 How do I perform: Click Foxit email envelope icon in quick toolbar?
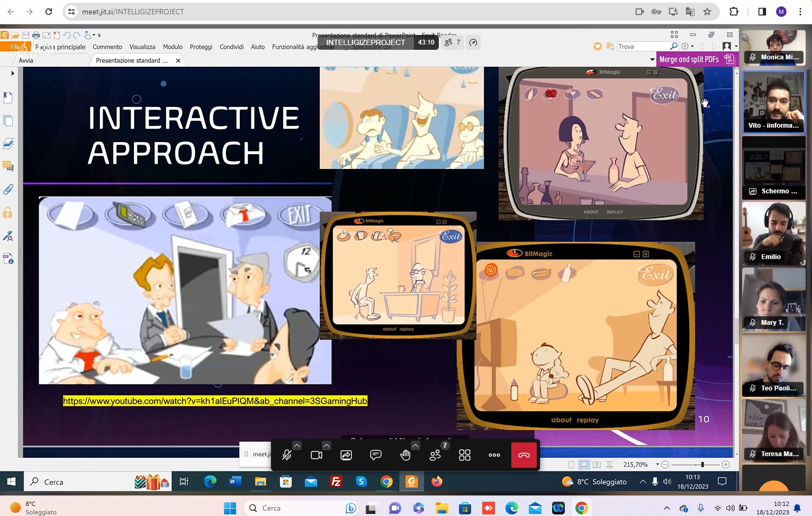46,35
